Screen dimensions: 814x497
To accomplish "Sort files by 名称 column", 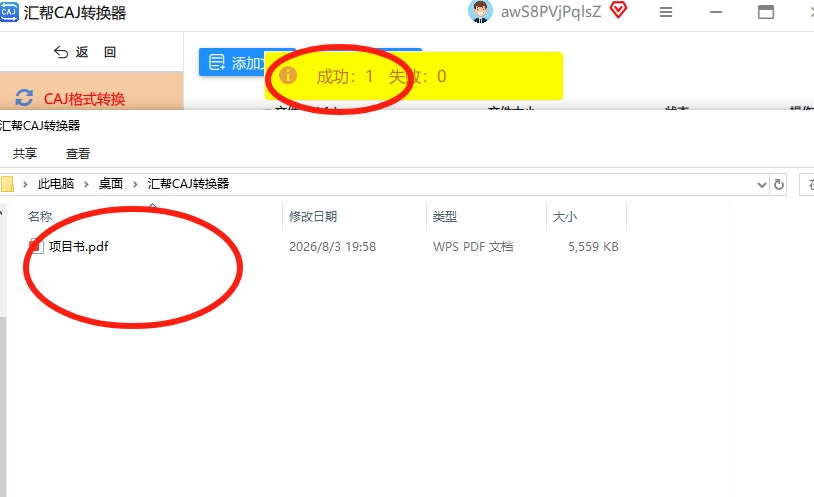I will 40,217.
